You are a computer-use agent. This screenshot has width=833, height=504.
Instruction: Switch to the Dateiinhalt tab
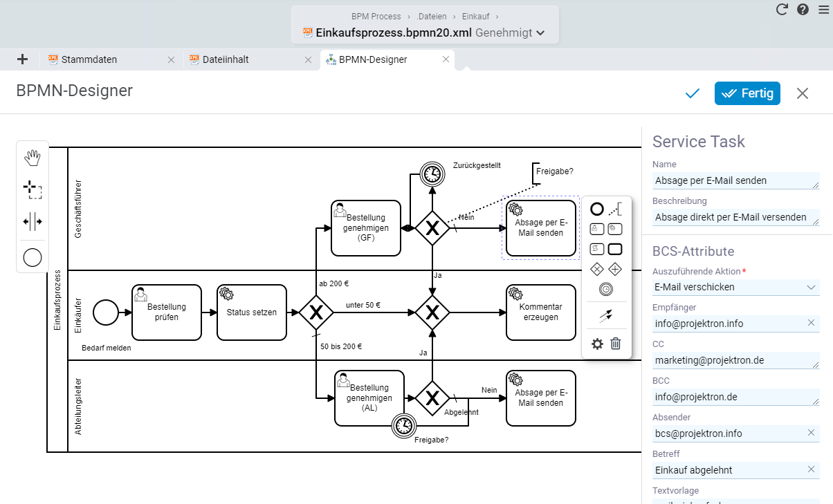click(226, 59)
